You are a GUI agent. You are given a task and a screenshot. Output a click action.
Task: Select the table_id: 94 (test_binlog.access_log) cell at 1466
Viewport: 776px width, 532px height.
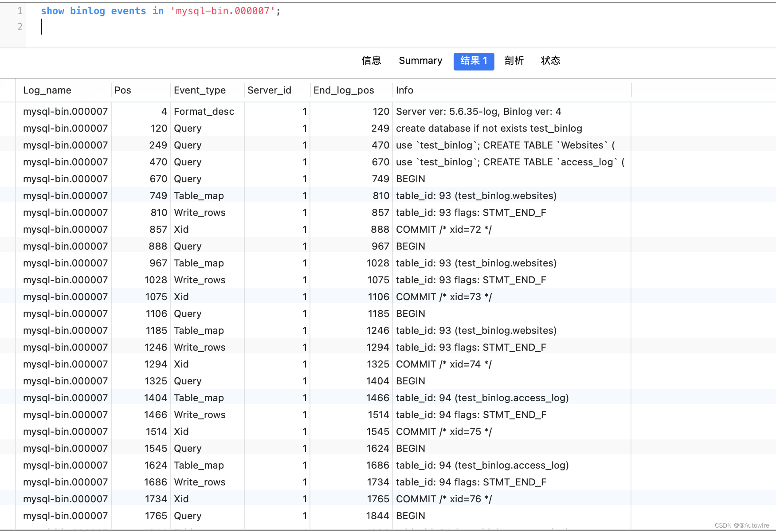point(512,398)
